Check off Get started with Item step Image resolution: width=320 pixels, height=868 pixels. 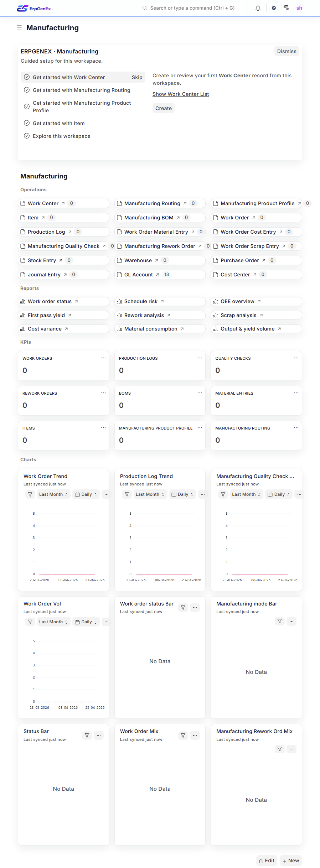pos(27,123)
